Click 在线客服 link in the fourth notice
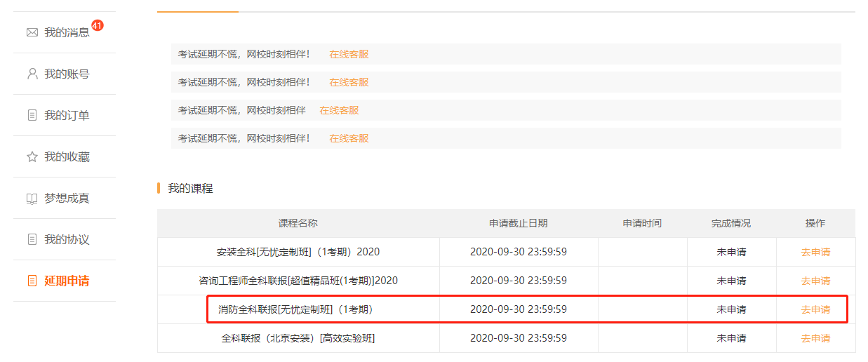868x362 pixels. (x=349, y=138)
